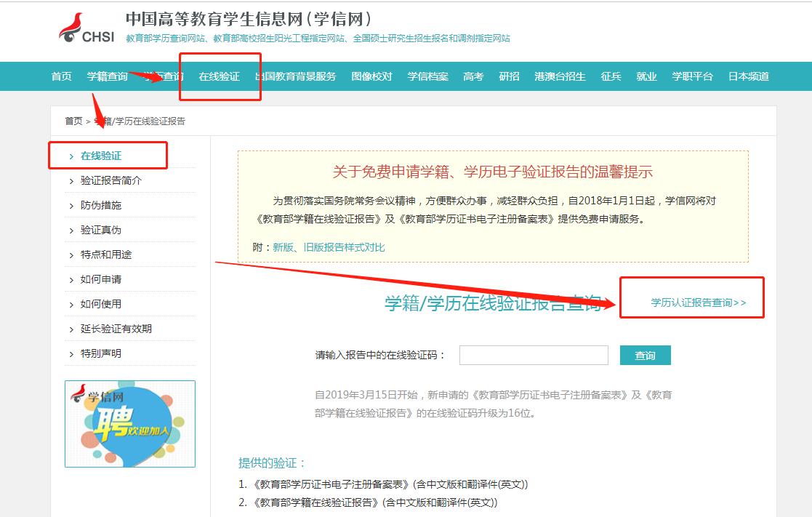The height and width of the screenshot is (517, 812).
Task: Navigate to 首页 via the breadcrumb
Action: point(74,121)
